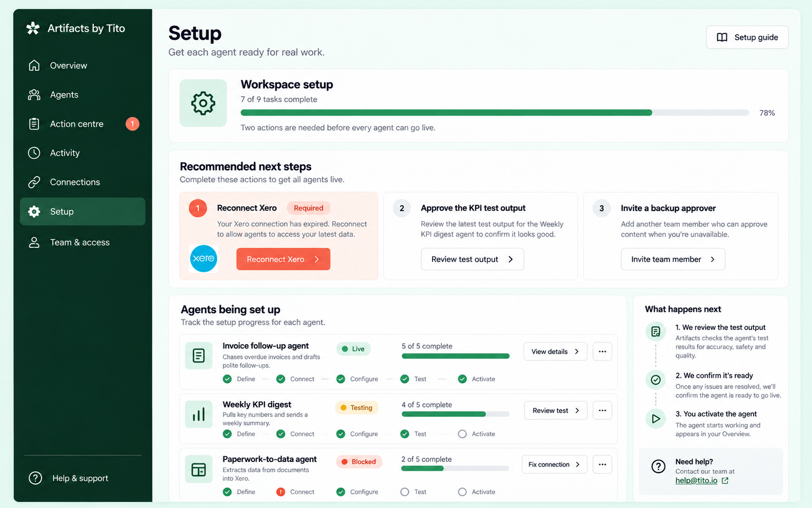Open Action centre
This screenshot has width=812, height=508.
click(82, 124)
